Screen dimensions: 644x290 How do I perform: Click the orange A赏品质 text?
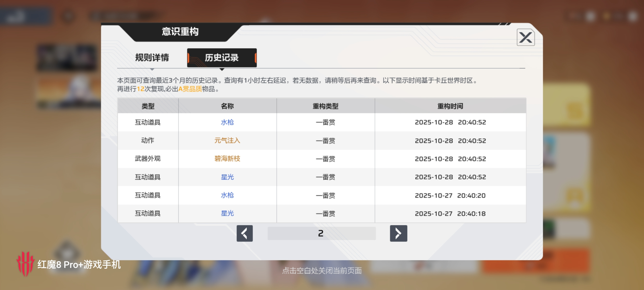pyautogui.click(x=190, y=89)
